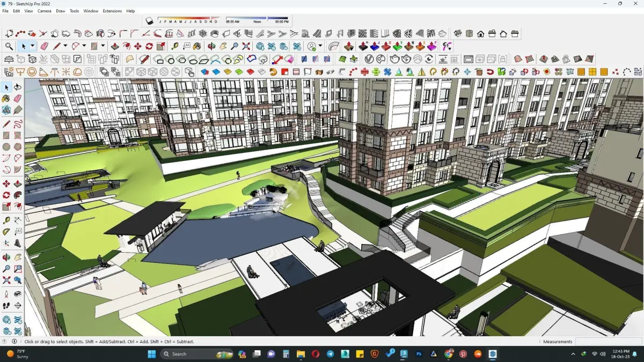Select the Eraser tool in top toolbar
This screenshot has width=644, height=362.
44,46
